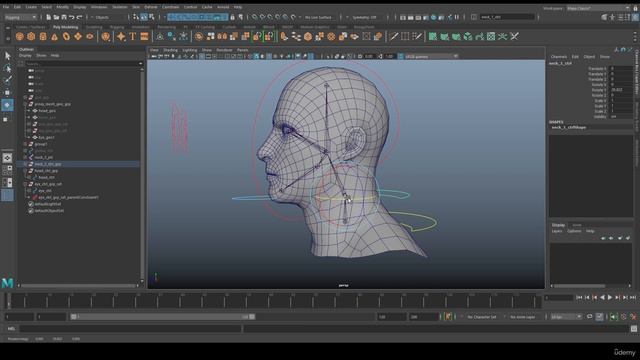Viewport: 640px width, 360px height.
Task: Open the Shading menu in viewport panel
Action: coord(171,50)
